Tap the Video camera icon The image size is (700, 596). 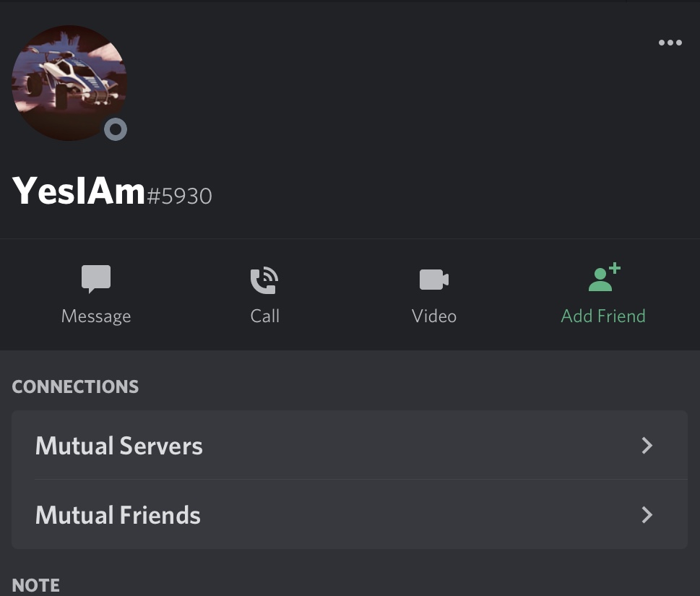(x=434, y=280)
